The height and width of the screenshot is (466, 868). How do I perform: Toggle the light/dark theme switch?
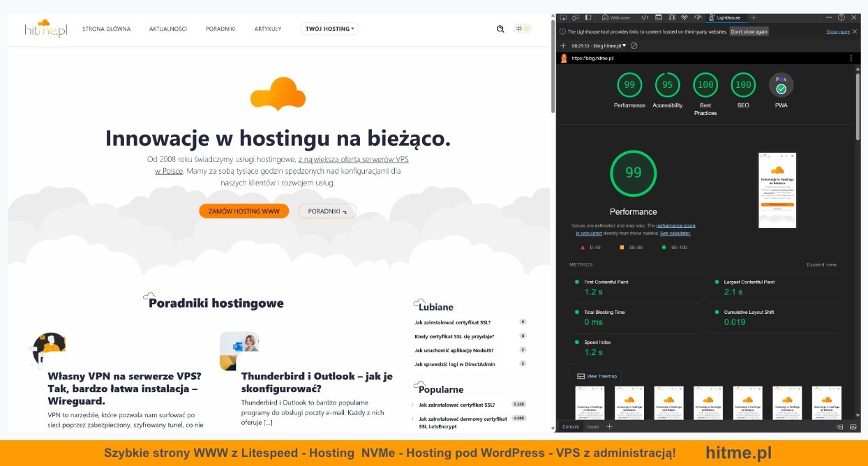click(x=523, y=29)
